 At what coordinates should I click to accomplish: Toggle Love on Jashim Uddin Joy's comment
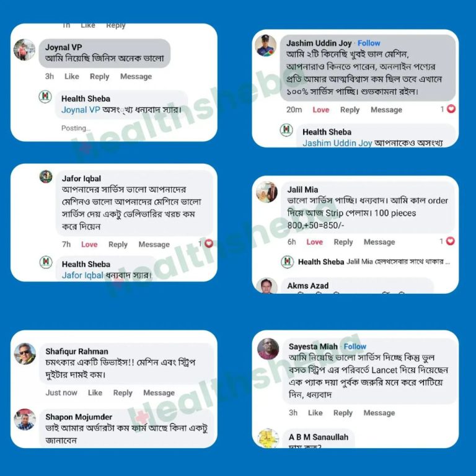pos(321,110)
